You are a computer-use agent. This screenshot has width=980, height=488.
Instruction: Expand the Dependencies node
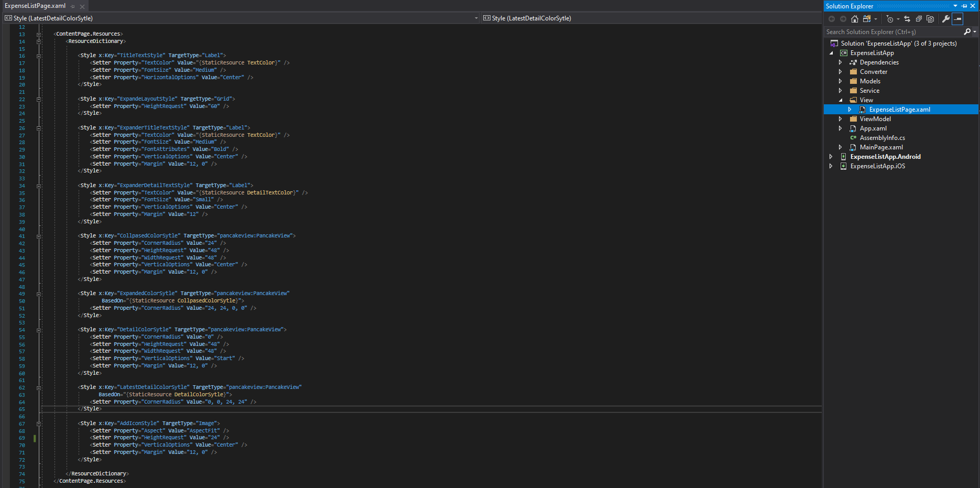coord(841,62)
